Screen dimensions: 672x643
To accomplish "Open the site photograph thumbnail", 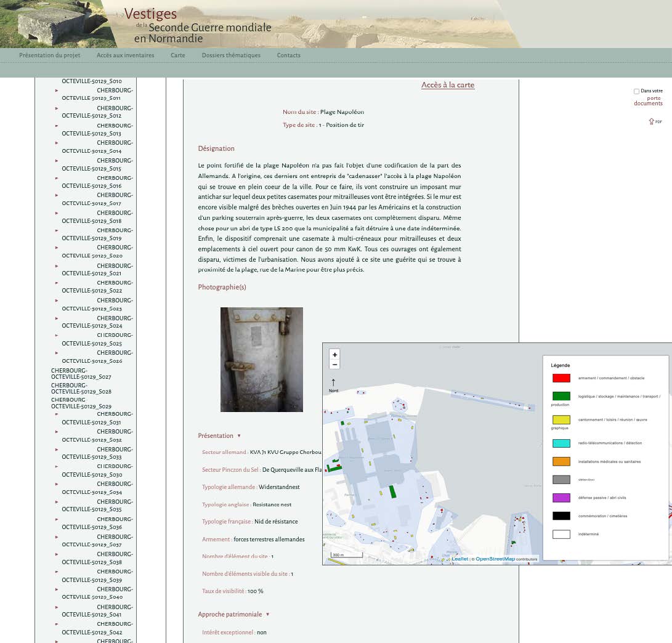I will pyautogui.click(x=262, y=359).
